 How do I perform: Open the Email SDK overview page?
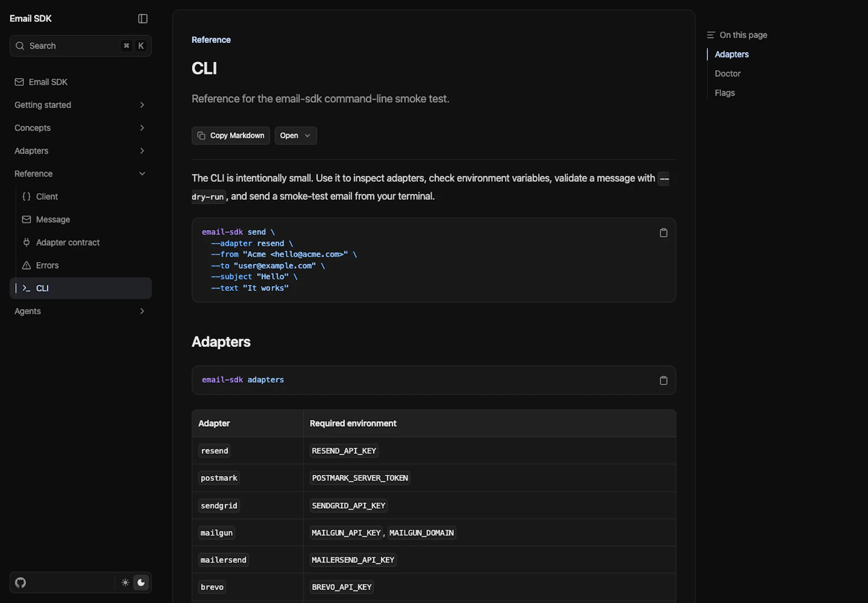81,82
